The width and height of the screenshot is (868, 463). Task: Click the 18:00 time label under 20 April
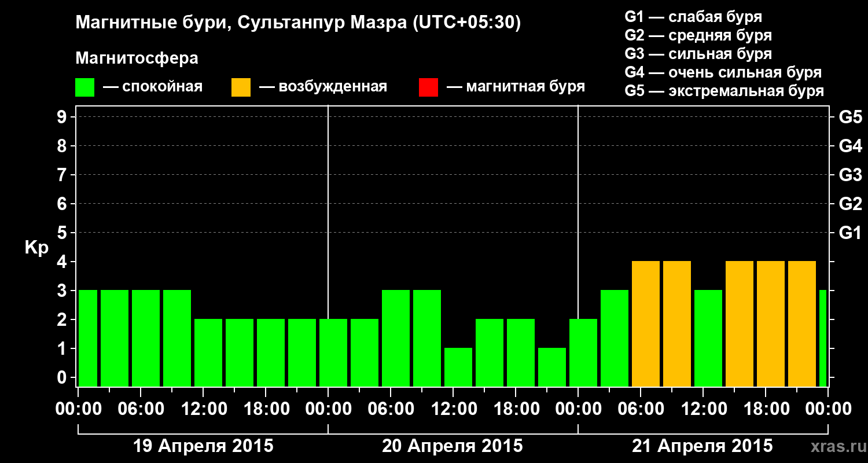(516, 409)
